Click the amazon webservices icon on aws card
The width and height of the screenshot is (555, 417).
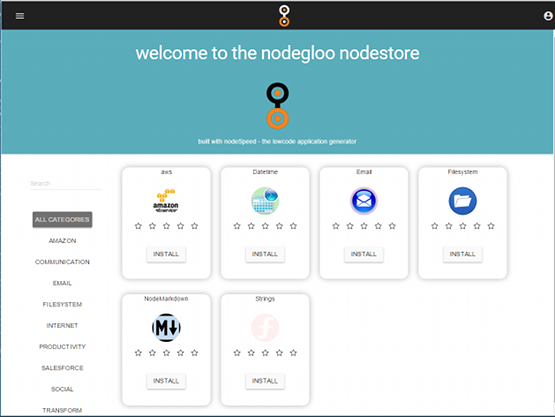coord(166,201)
